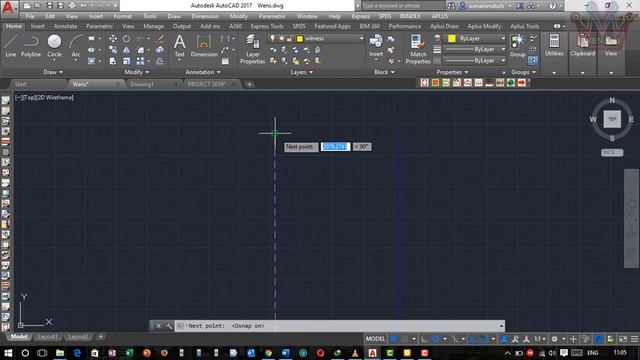Choose the Move tool in Modify panel
This screenshot has height=360, width=640.
(x=113, y=38)
